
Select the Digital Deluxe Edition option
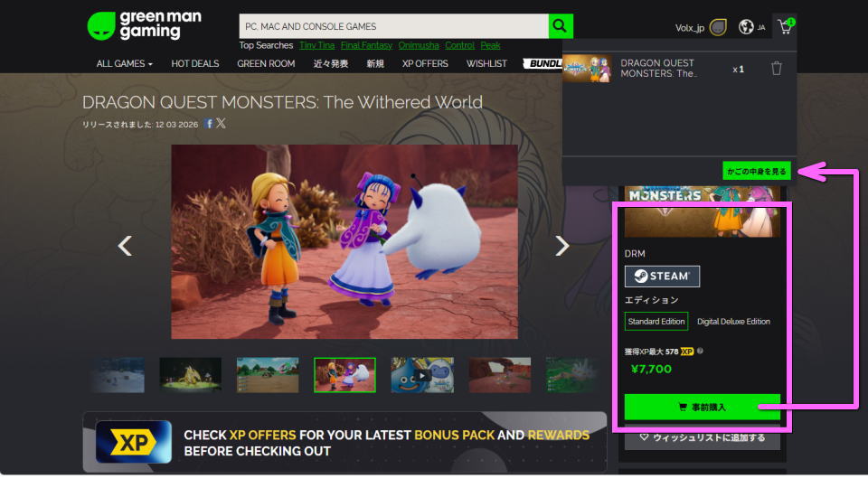[733, 322]
